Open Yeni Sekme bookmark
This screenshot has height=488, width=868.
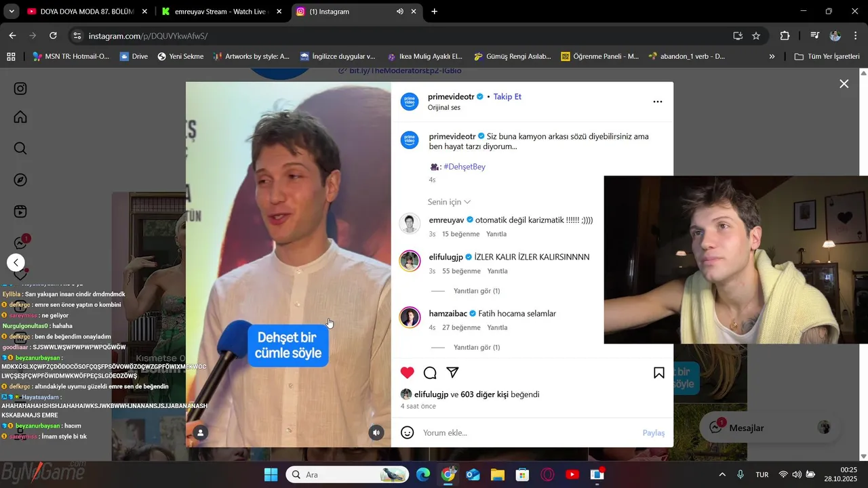(180, 57)
